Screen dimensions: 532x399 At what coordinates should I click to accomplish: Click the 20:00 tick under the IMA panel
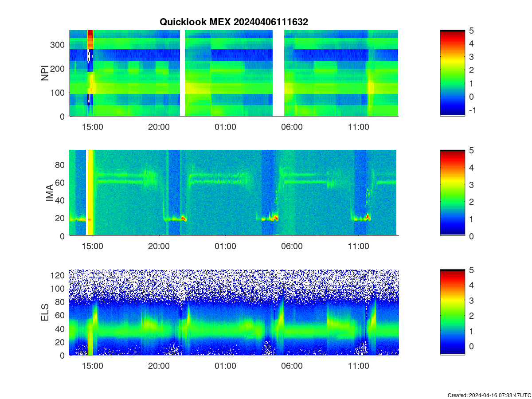click(x=159, y=247)
